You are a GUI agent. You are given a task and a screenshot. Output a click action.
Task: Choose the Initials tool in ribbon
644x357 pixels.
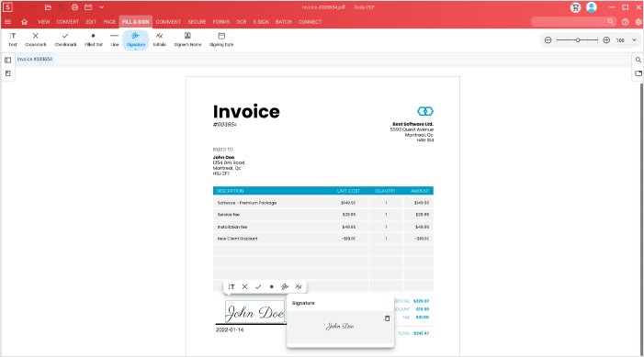[159, 39]
